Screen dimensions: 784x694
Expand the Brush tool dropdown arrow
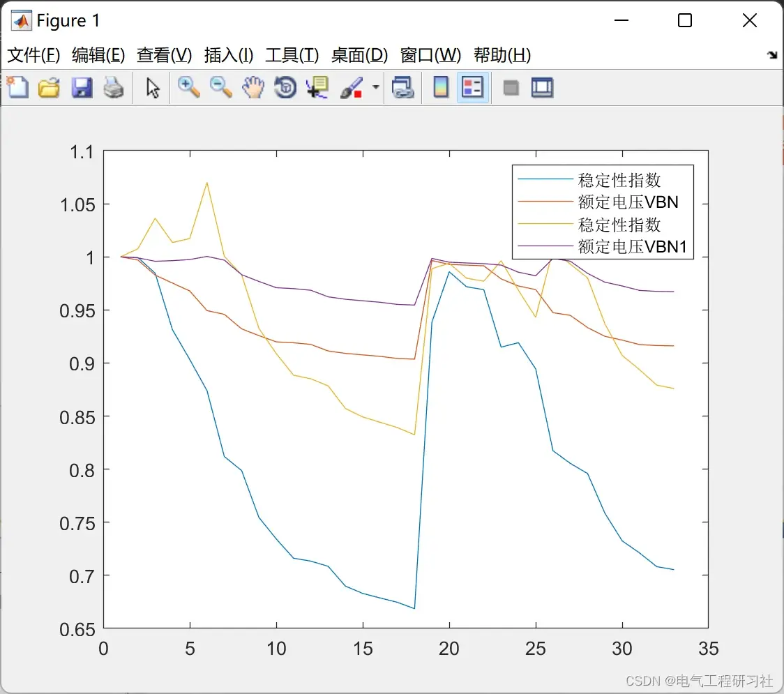pyautogui.click(x=376, y=87)
